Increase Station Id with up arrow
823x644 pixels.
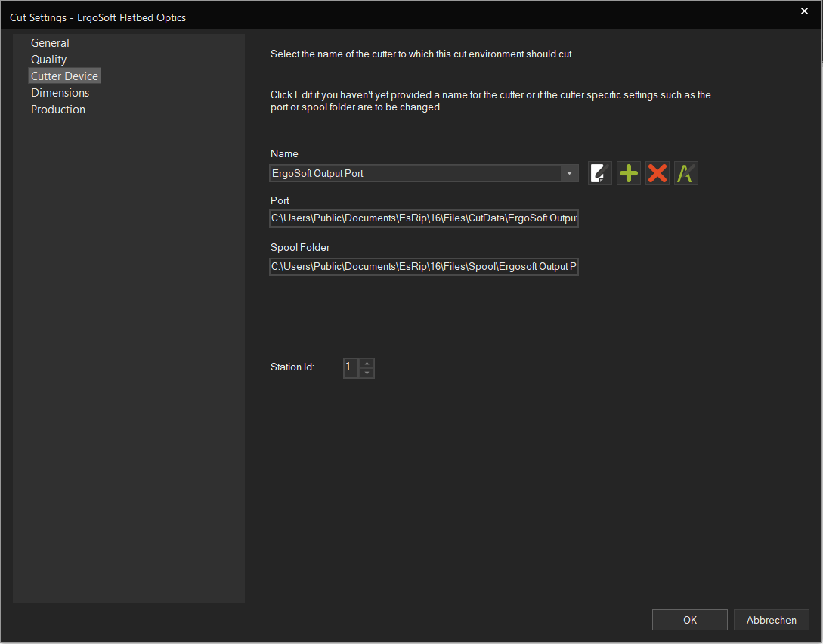pyautogui.click(x=367, y=364)
